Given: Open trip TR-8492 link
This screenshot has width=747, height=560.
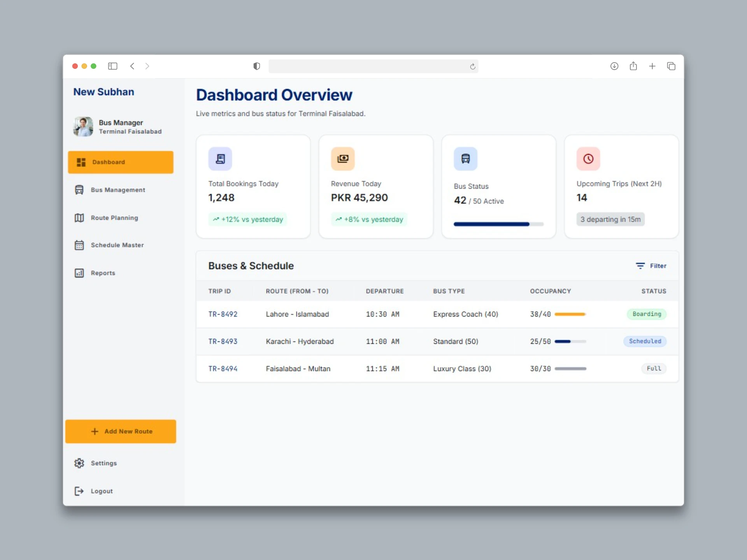Looking at the screenshot, I should [223, 314].
